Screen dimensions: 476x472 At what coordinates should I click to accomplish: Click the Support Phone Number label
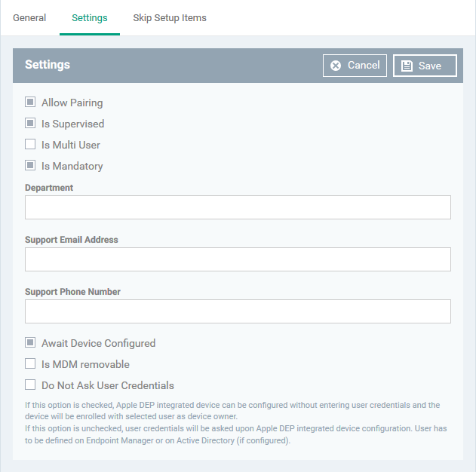[72, 292]
